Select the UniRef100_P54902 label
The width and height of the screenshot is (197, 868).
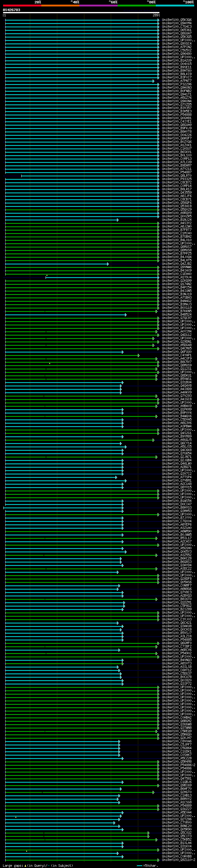(177, 653)
